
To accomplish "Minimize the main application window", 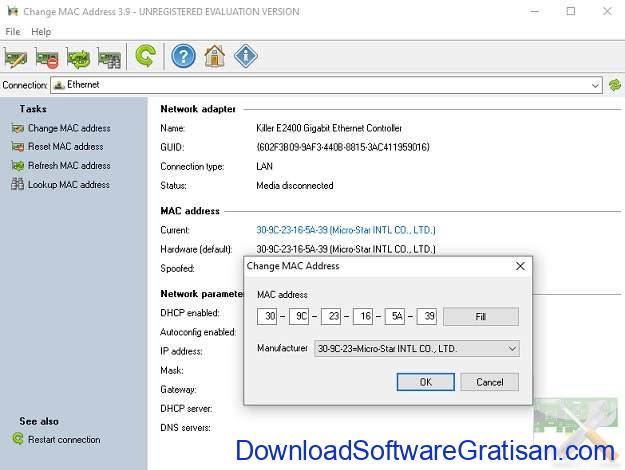I will (535, 11).
